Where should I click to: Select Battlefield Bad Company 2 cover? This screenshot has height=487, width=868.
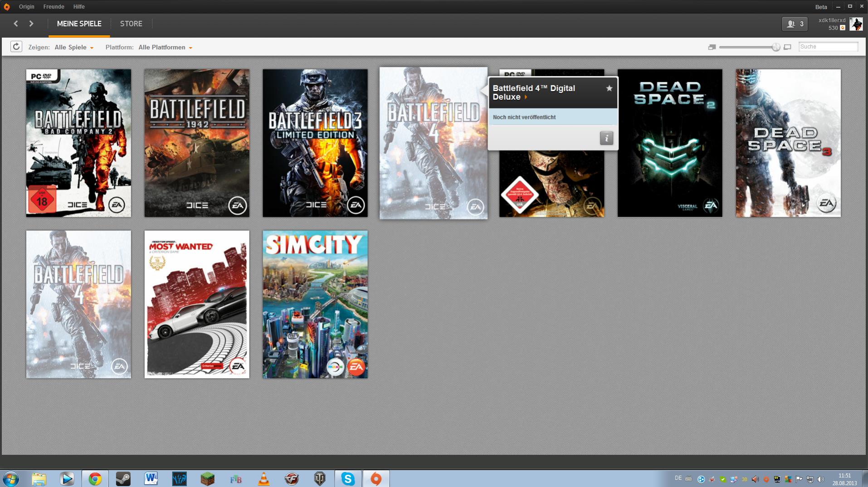tap(78, 143)
